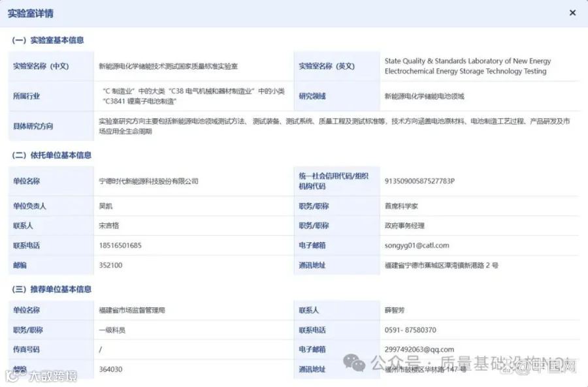Click the 统一社会信用代码/组织机构代码 label

click(x=333, y=181)
